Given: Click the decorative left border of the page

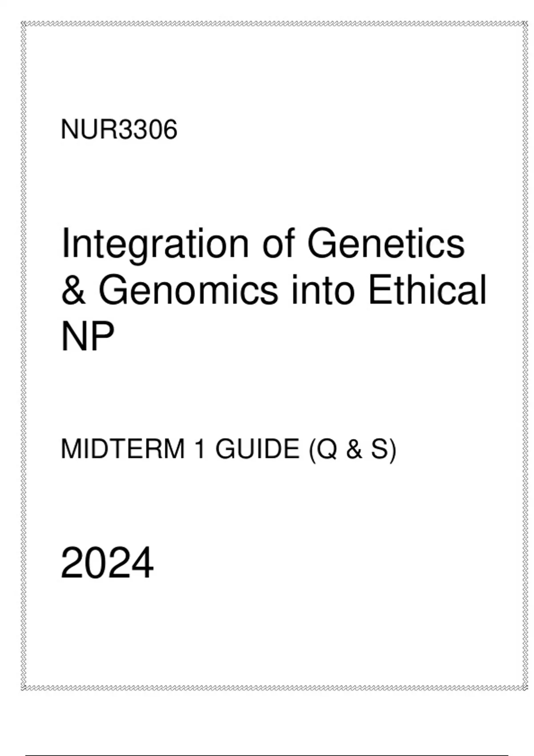Looking at the screenshot, I should click(24, 356).
